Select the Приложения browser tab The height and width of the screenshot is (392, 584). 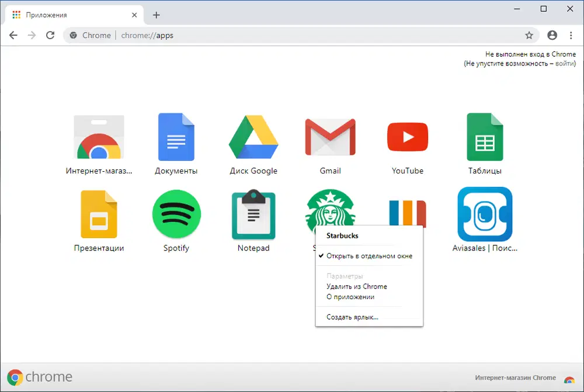74,15
